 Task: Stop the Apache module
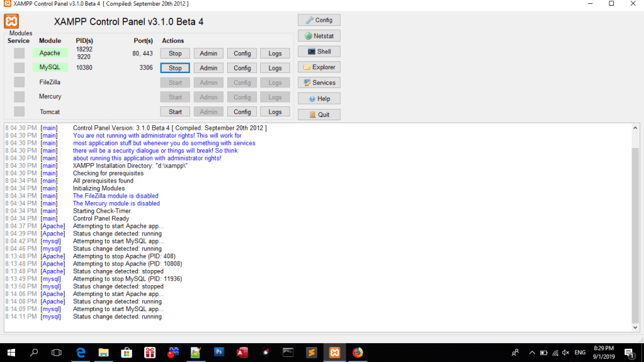tap(175, 54)
